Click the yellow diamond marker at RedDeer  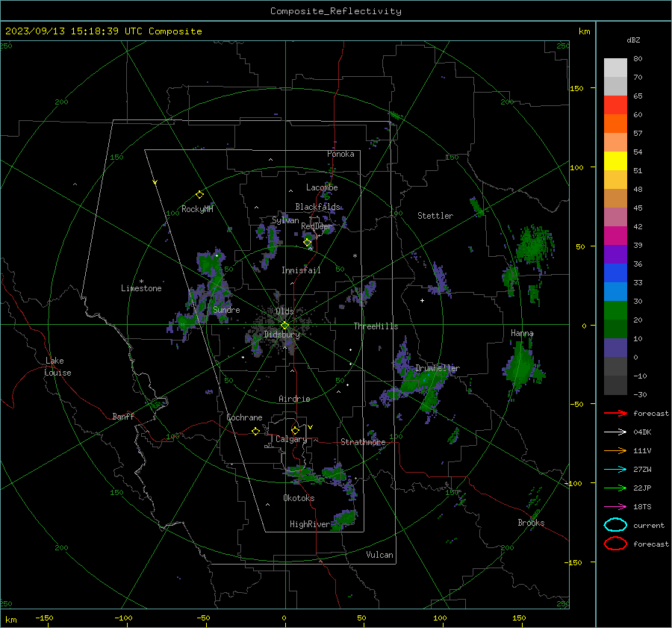point(307,243)
